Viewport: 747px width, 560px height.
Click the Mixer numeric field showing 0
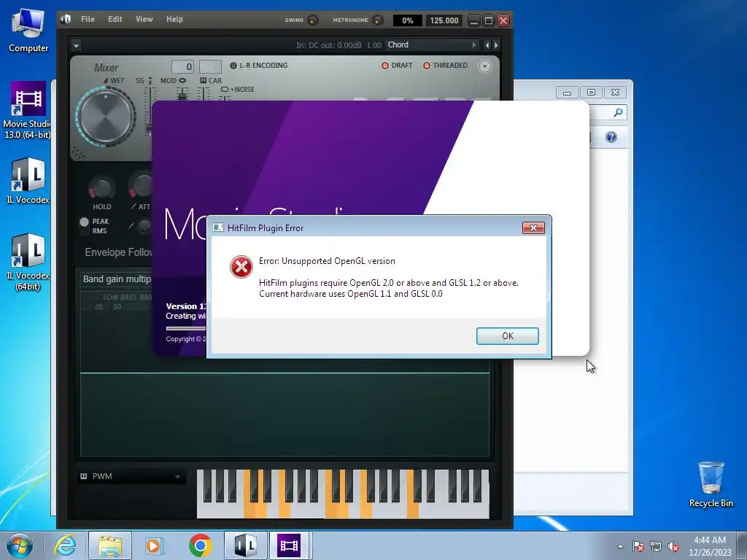[x=182, y=66]
